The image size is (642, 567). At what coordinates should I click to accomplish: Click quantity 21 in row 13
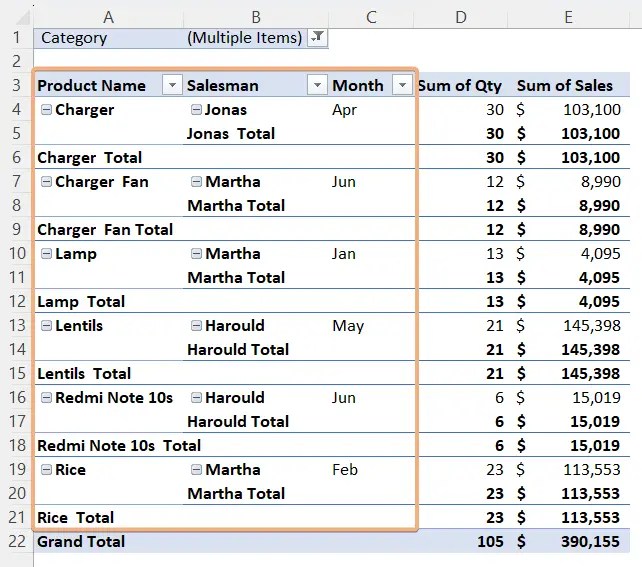(x=495, y=326)
